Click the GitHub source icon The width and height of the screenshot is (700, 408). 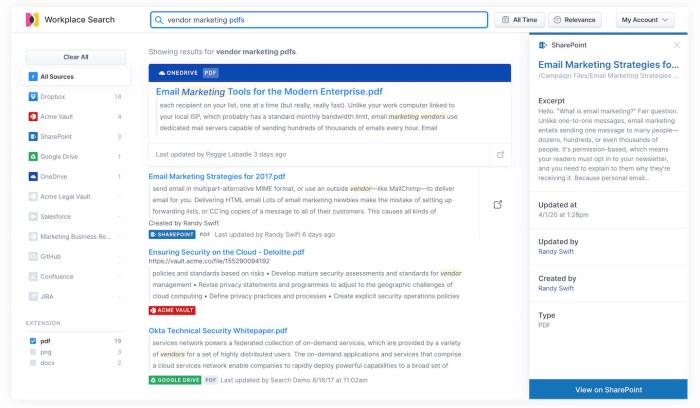point(33,257)
